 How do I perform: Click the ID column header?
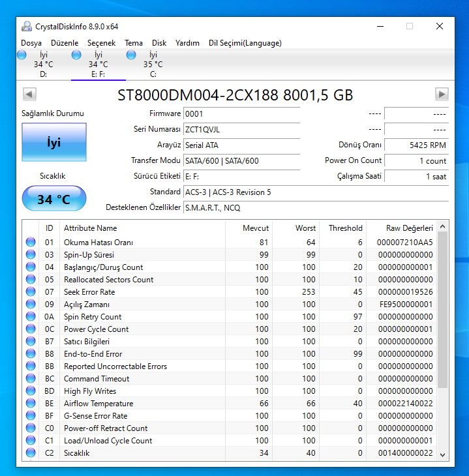point(49,228)
